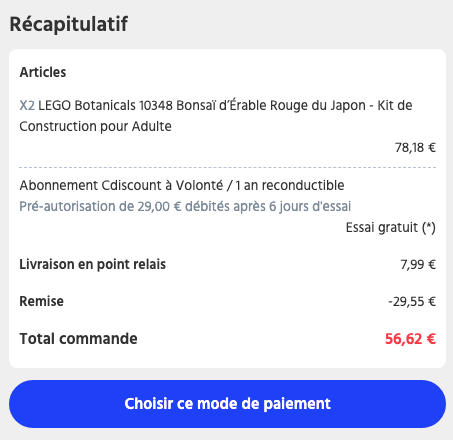Click the -29,55 € discount amount
The image size is (453, 440).
(x=412, y=302)
